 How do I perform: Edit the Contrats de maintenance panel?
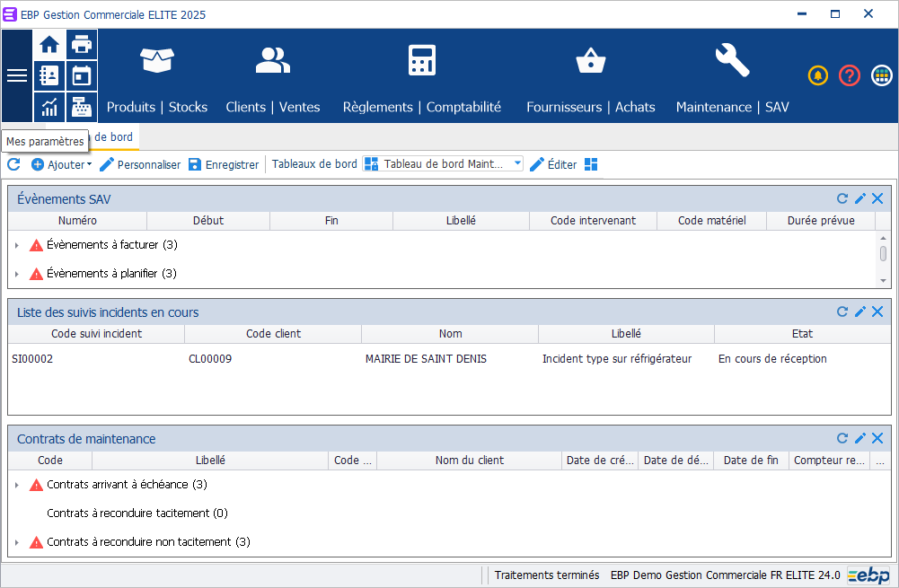click(860, 439)
